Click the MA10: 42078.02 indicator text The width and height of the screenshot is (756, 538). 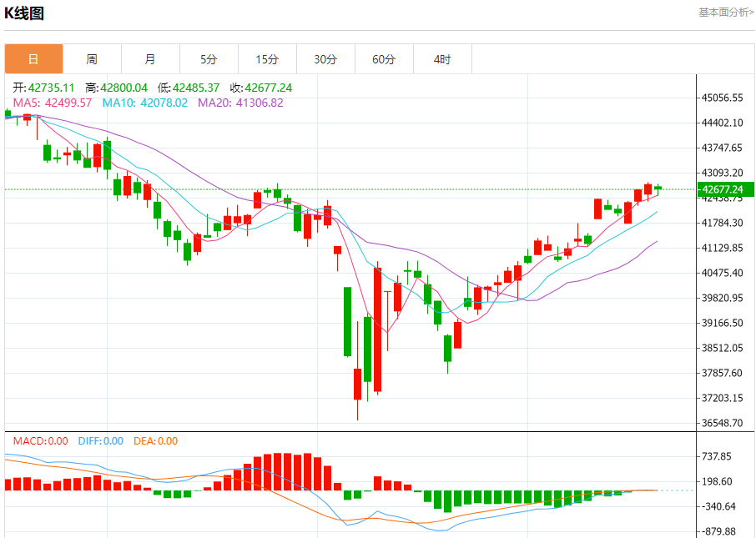click(144, 103)
